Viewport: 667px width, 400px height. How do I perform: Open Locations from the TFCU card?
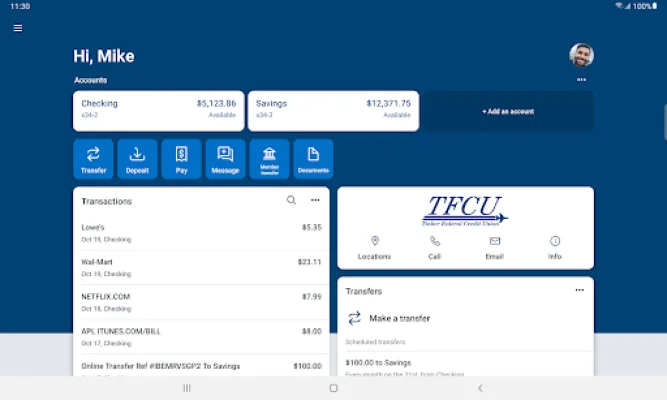[374, 247]
